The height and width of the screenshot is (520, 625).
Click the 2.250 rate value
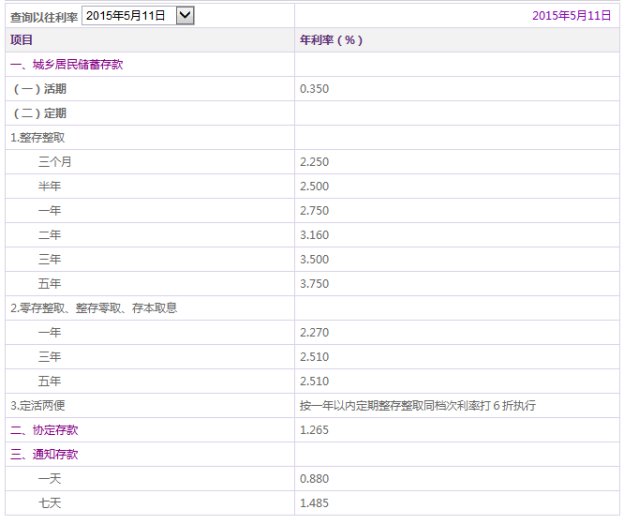[314, 162]
